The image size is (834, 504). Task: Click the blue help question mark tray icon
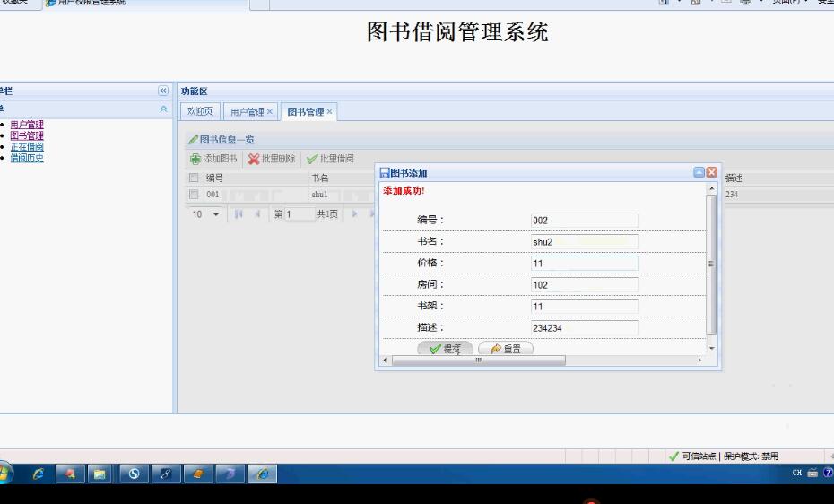(828, 472)
